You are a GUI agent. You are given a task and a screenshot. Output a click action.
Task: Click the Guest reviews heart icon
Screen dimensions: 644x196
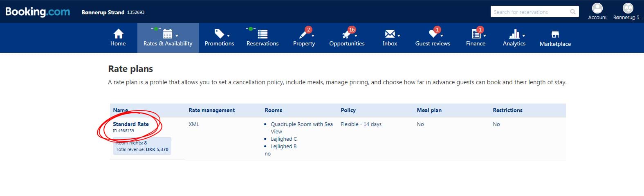433,34
